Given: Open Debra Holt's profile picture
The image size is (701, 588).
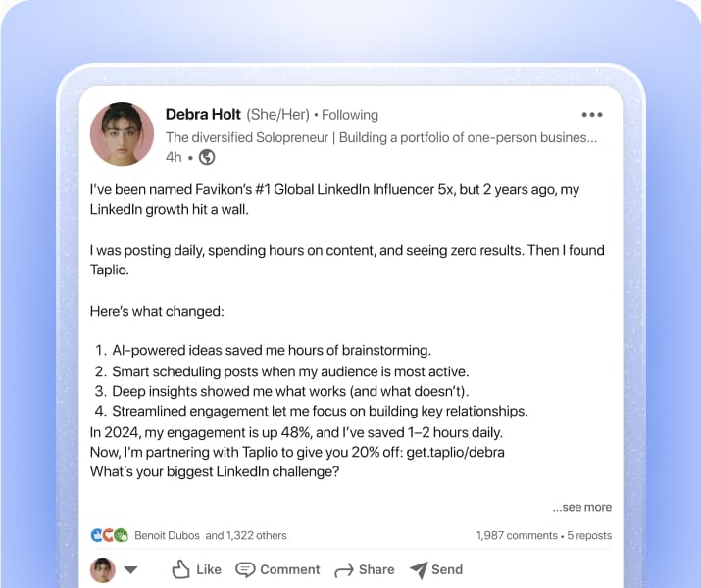Looking at the screenshot, I should [x=122, y=134].
